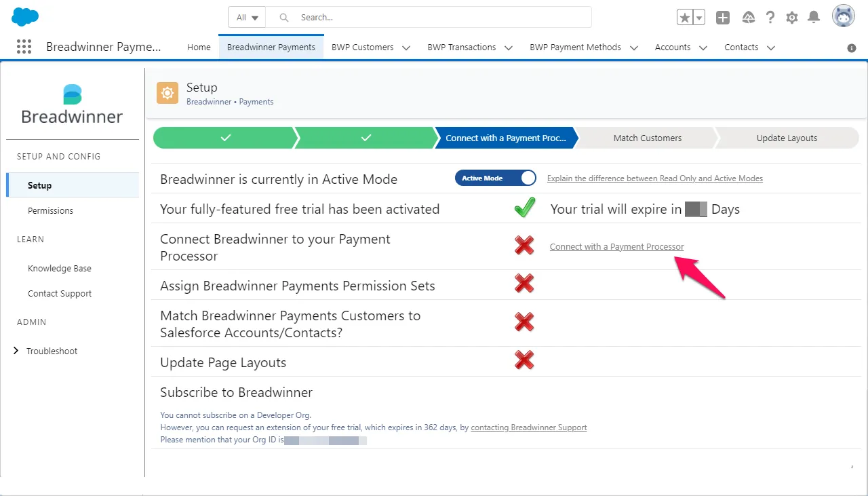The height and width of the screenshot is (496, 868).
Task: Open the Contacts tab
Action: pos(741,47)
